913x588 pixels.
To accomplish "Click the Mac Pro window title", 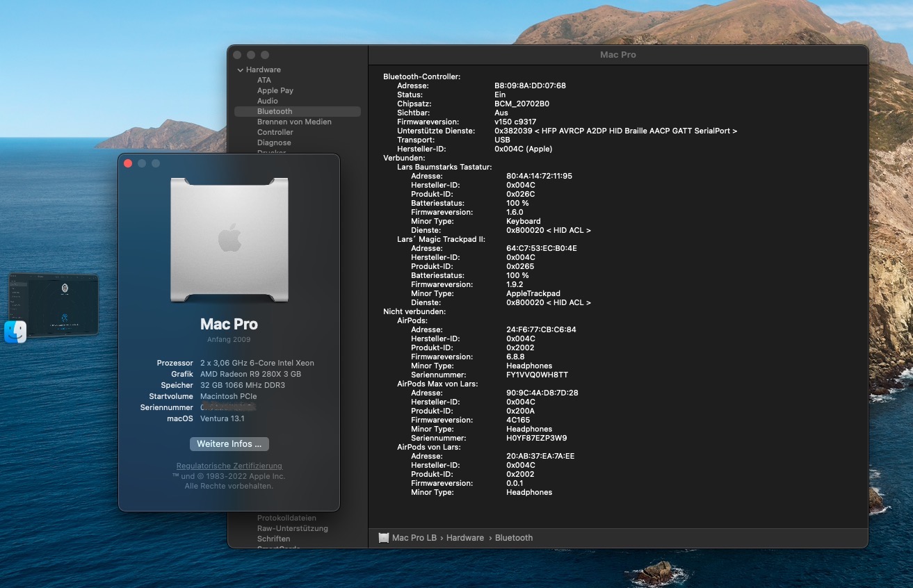I will click(618, 55).
